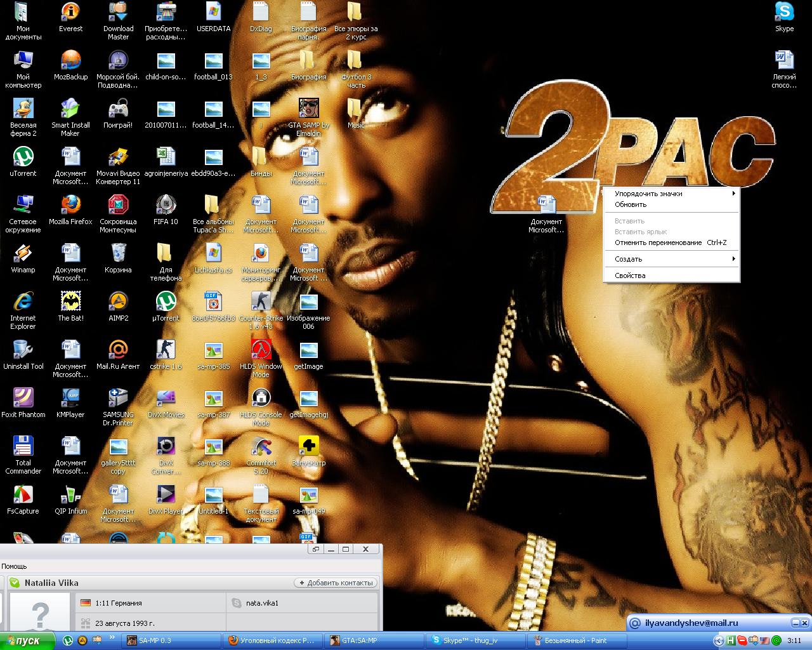Open the Корзина recycle bin
Image resolution: width=812 pixels, height=650 pixels.
(x=118, y=258)
